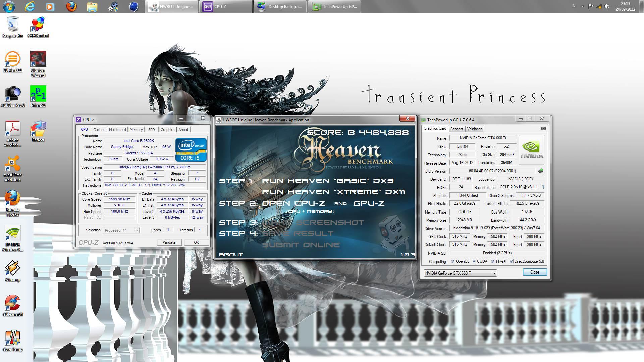Toggle the PhysX checkbox
The width and height of the screenshot is (644, 362).
[493, 261]
